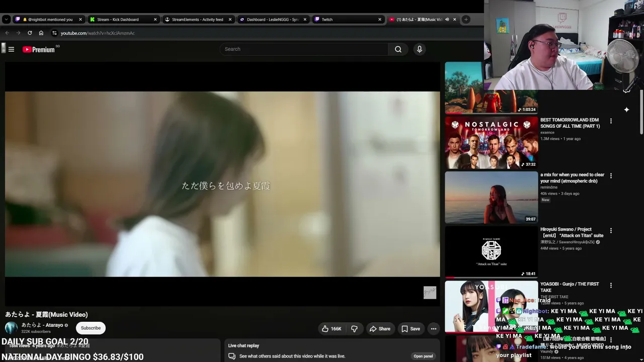The image size is (644, 362).
Task: Open the live chat replay panel
Action: pos(423,356)
